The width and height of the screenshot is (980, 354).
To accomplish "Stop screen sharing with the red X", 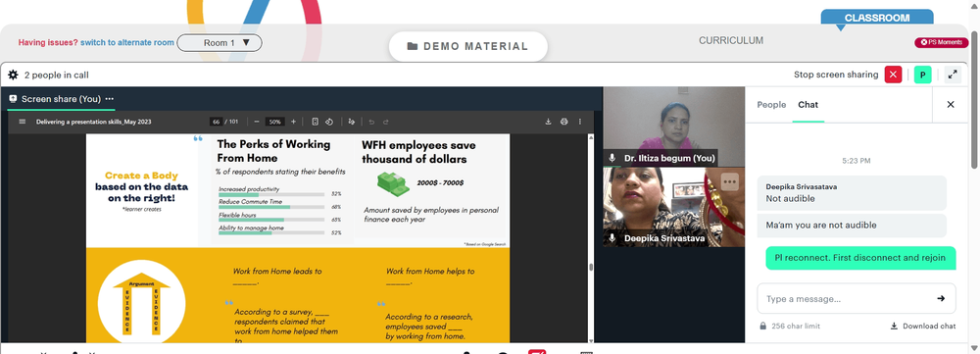I will (893, 75).
